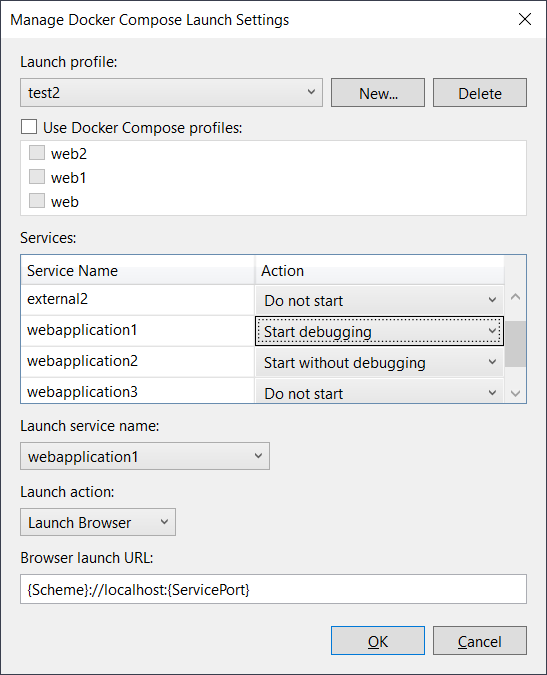Select the external2 service name cell
The width and height of the screenshot is (547, 675).
(x=137, y=300)
